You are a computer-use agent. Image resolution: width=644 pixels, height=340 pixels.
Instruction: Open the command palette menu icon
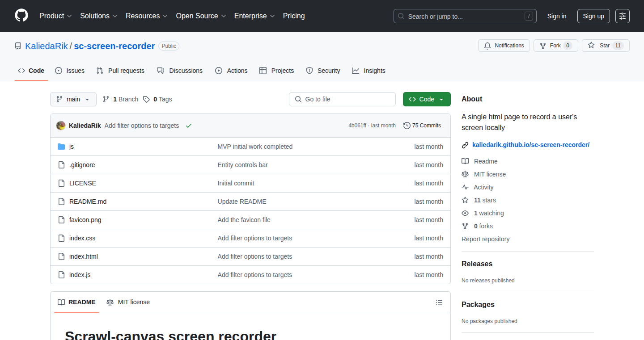tap(623, 16)
